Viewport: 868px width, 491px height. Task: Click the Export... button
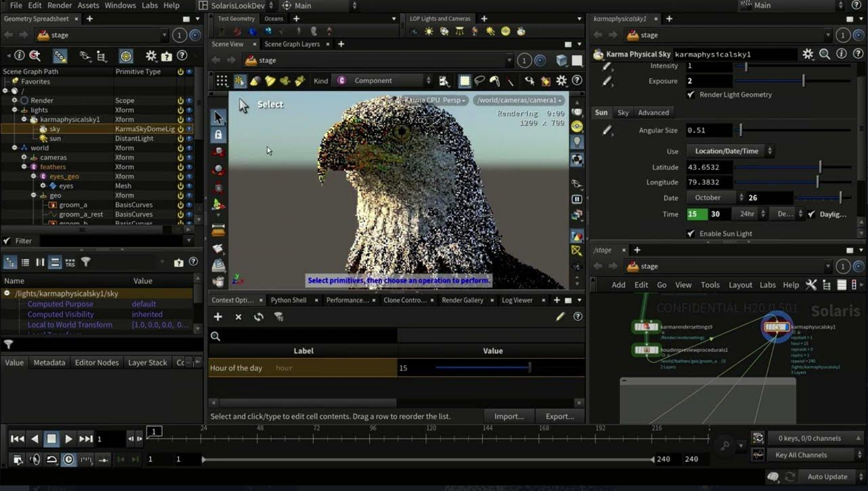point(559,416)
